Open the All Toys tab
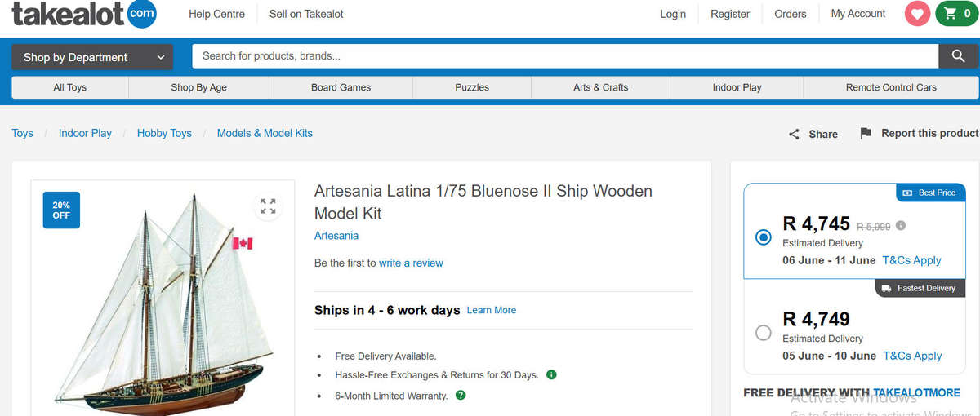This screenshot has height=416, width=980. (70, 87)
